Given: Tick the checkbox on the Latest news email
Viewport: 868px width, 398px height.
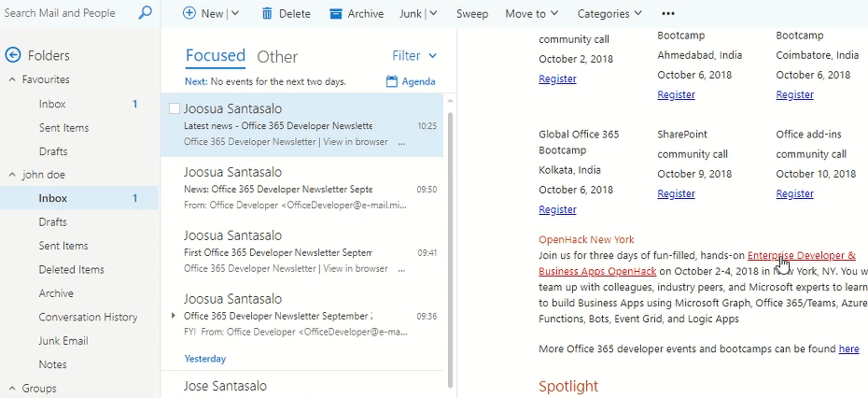Looking at the screenshot, I should (174, 108).
